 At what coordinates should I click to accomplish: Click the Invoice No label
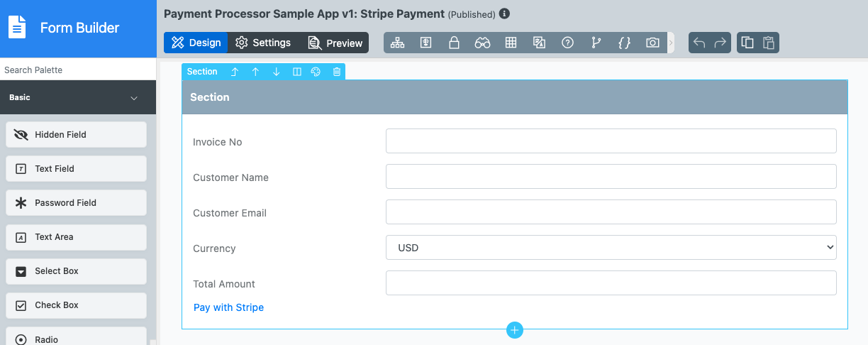pos(218,142)
